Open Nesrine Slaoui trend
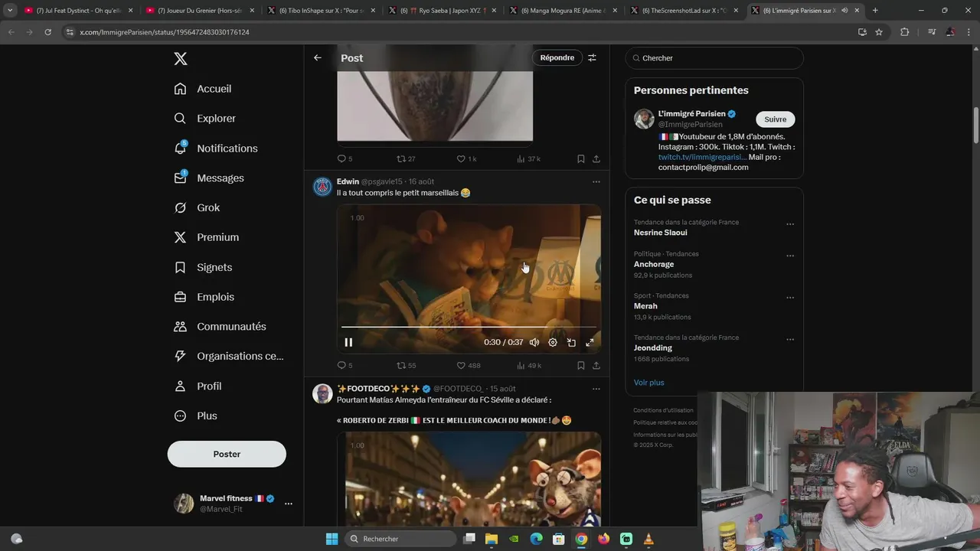This screenshot has height=551, width=980. (660, 233)
